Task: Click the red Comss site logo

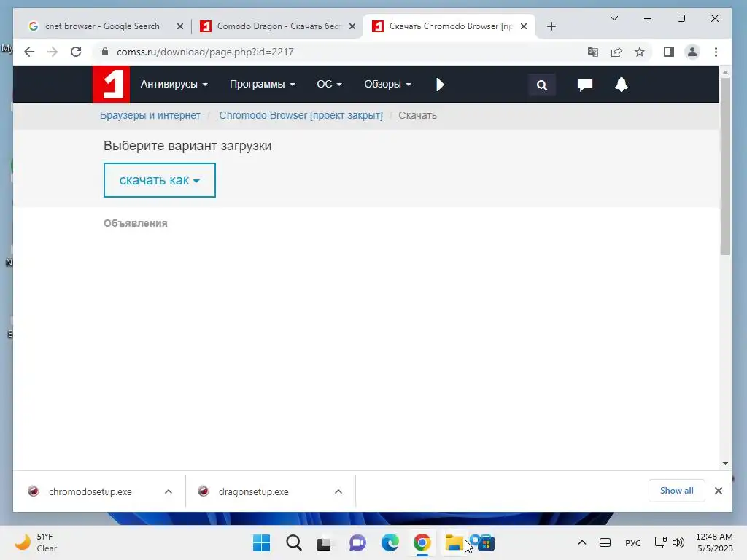Action: [x=111, y=85]
